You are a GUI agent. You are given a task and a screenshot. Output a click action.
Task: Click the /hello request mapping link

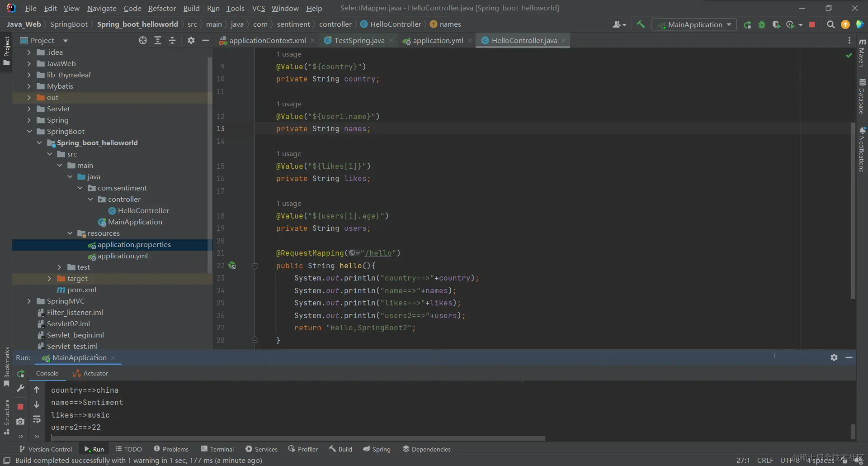pos(378,253)
